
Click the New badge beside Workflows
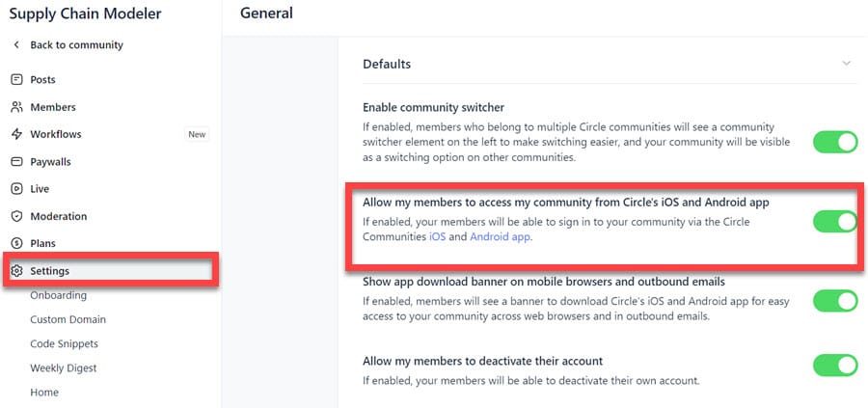point(197,134)
